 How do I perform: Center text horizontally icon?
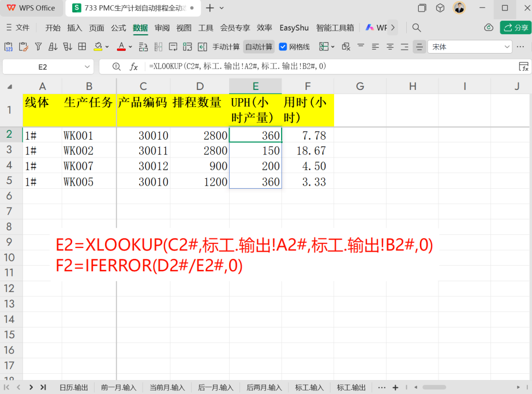(x=390, y=47)
